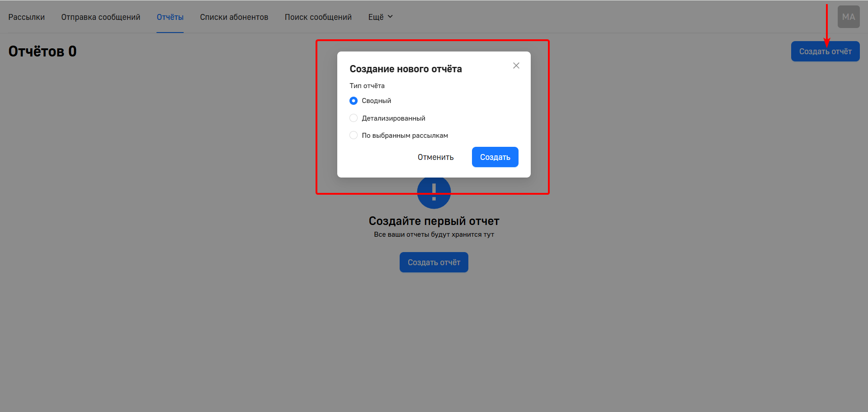Viewport: 868px width, 412px height.
Task: Click the exclamation mark info icon
Action: pos(434,192)
